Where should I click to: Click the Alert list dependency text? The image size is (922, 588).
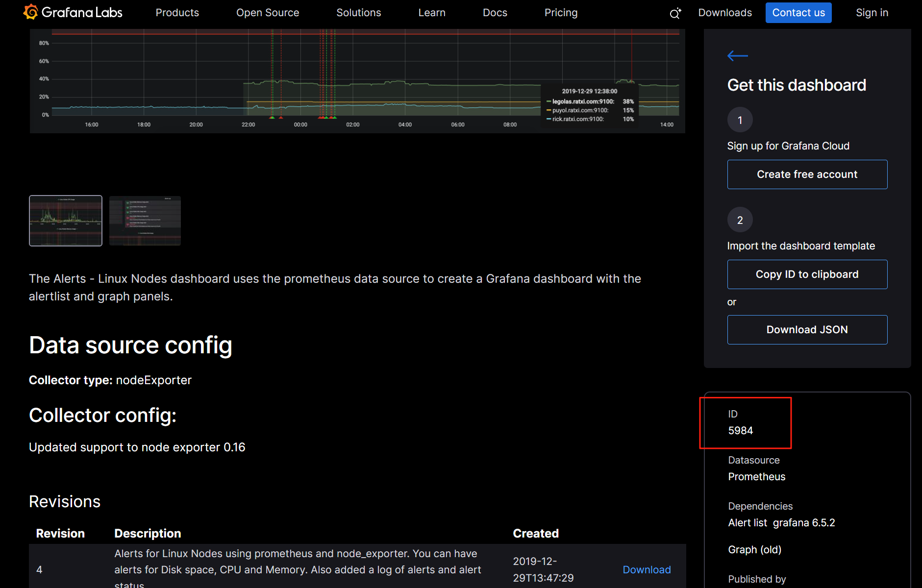tap(747, 523)
